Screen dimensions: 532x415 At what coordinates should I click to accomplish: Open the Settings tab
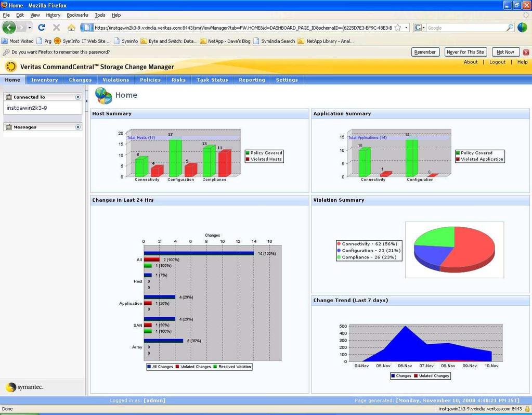[287, 80]
